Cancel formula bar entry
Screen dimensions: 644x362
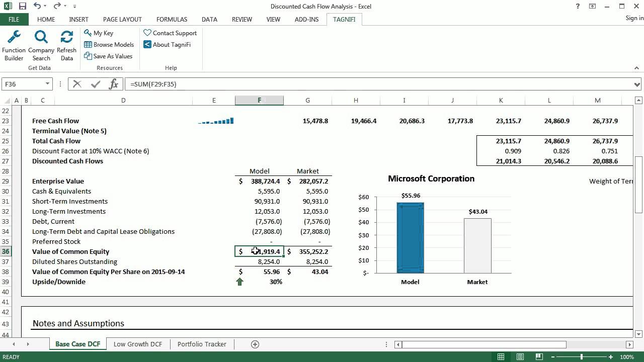(77, 84)
